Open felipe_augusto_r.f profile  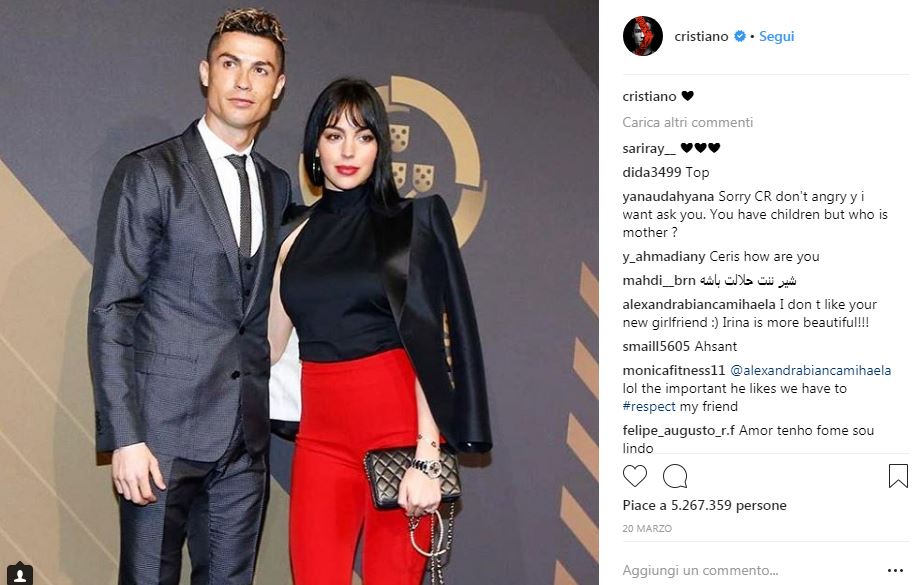click(x=678, y=431)
